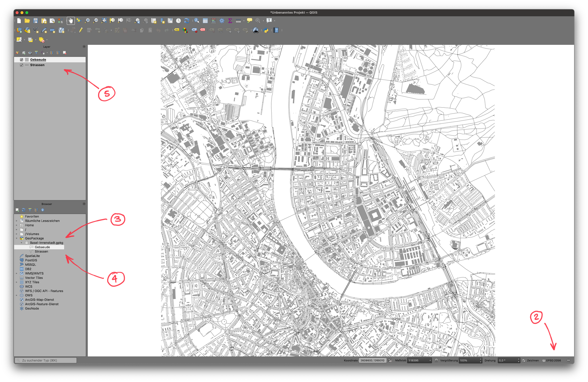588x382 pixels.
Task: Select the Pan Map hand tool
Action: [71, 21]
